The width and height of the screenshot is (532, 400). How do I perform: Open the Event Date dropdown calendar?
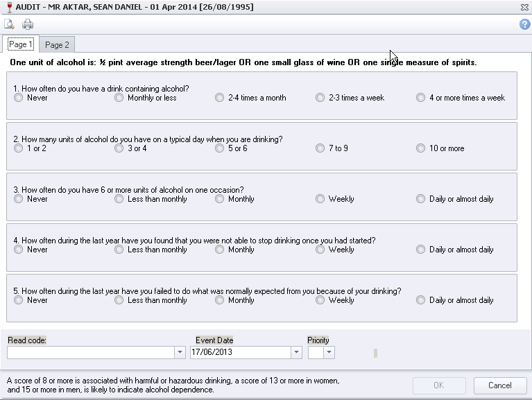(297, 352)
